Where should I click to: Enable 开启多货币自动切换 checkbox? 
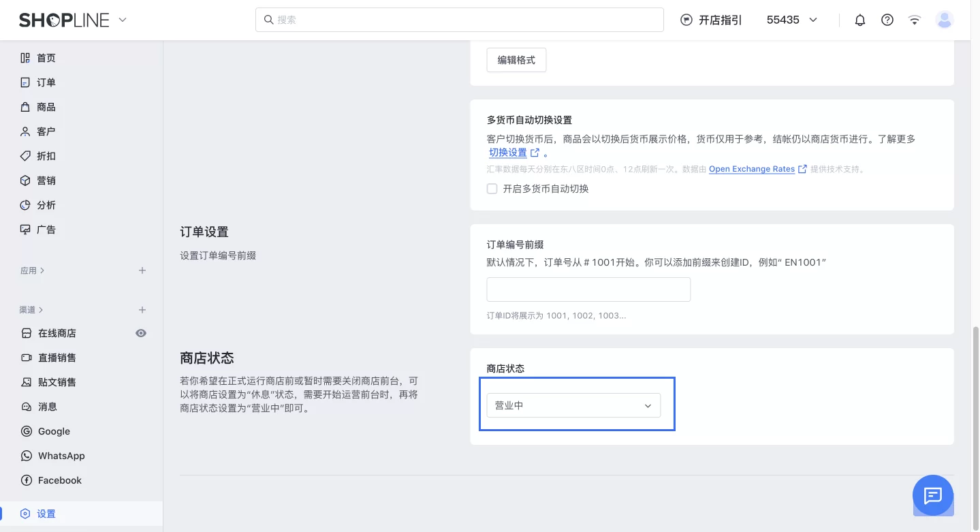(492, 188)
